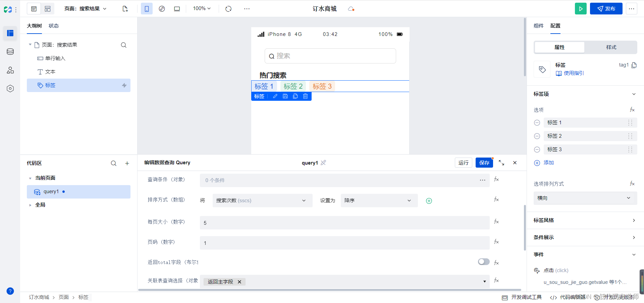644x303 pixels.
Task: Close the query editor panel
Action: [515, 163]
